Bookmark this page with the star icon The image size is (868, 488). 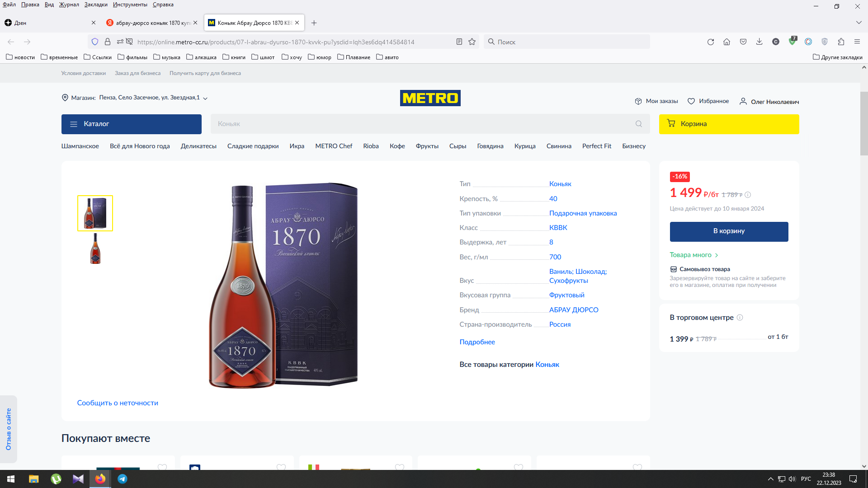472,42
